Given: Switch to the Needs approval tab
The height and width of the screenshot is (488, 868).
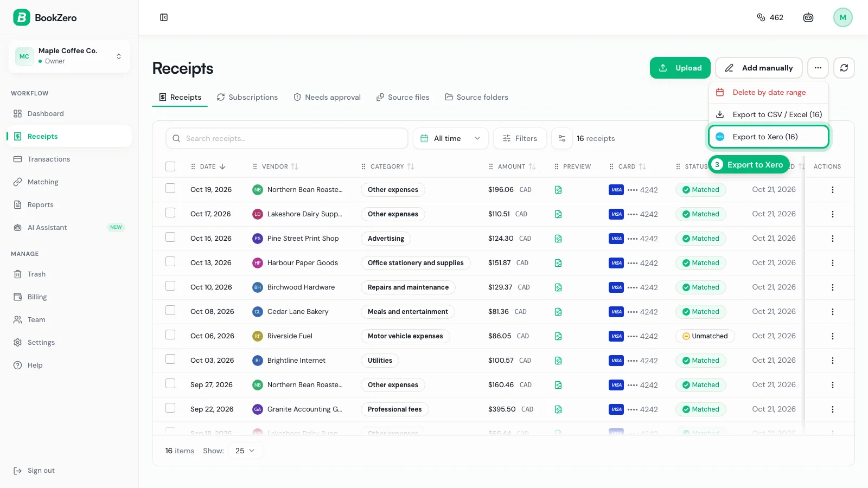Looking at the screenshot, I should (x=327, y=97).
